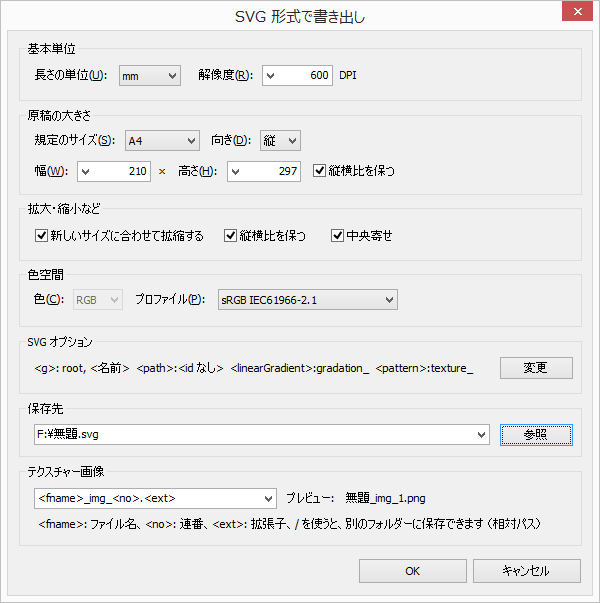Image resolution: width=600 pixels, height=603 pixels.
Task: Click the OK button
Action: [413, 571]
